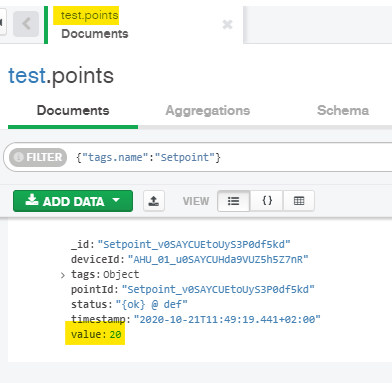
Task: Click the timestamp value "2020-10-21T11:49:19.441+02:00"
Action: coord(227,319)
